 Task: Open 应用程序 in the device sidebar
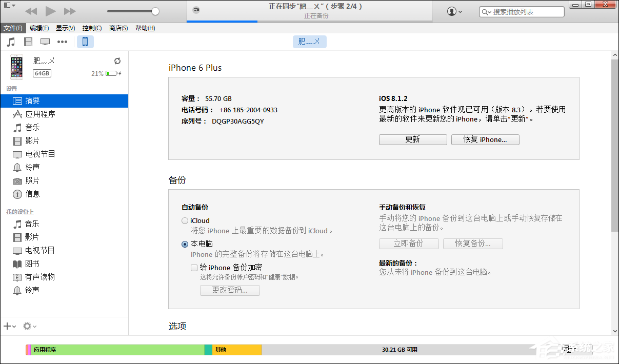tap(36, 114)
